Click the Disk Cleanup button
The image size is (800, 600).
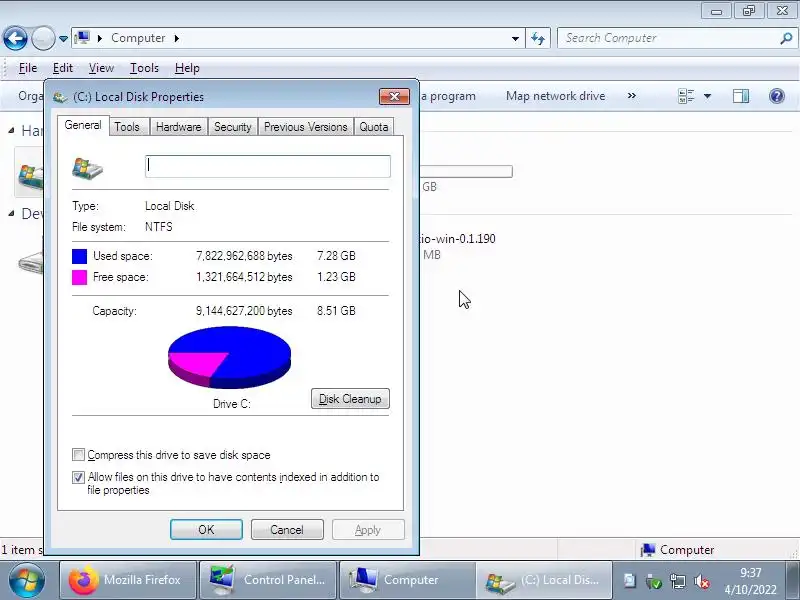tap(350, 399)
